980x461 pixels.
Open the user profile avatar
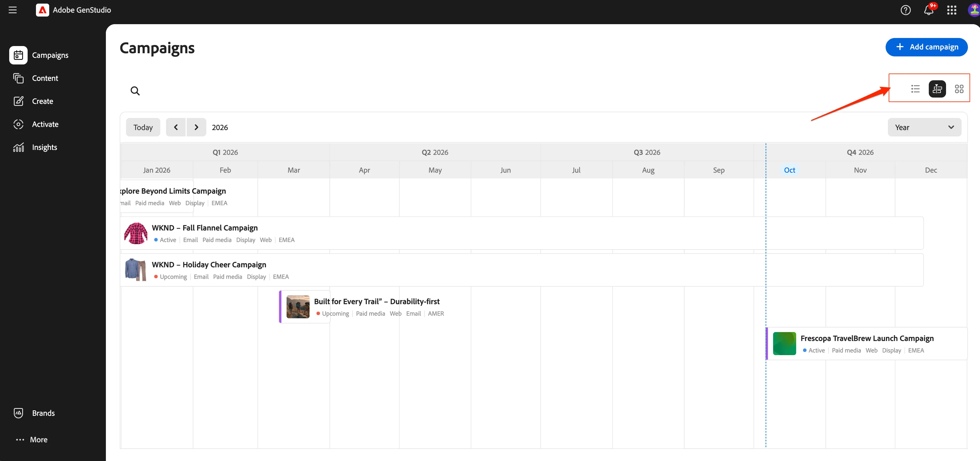974,10
